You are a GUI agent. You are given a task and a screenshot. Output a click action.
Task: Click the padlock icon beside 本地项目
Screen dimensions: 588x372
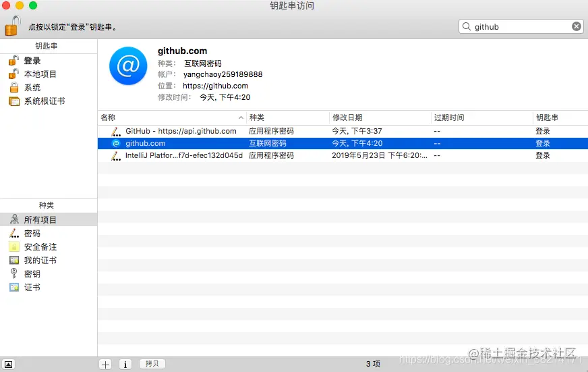(x=14, y=74)
